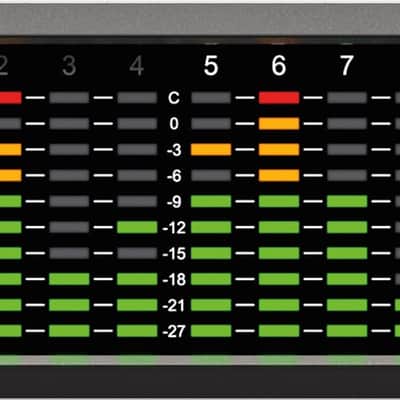Click channel 6's green -18 segment
Screen dimensions: 400x400
coord(279,279)
